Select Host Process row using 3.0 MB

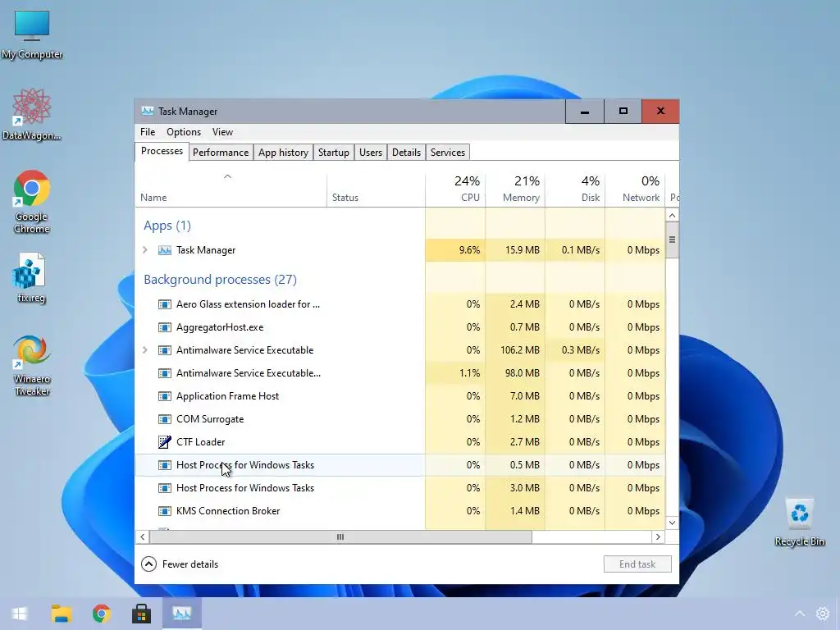pyautogui.click(x=524, y=488)
